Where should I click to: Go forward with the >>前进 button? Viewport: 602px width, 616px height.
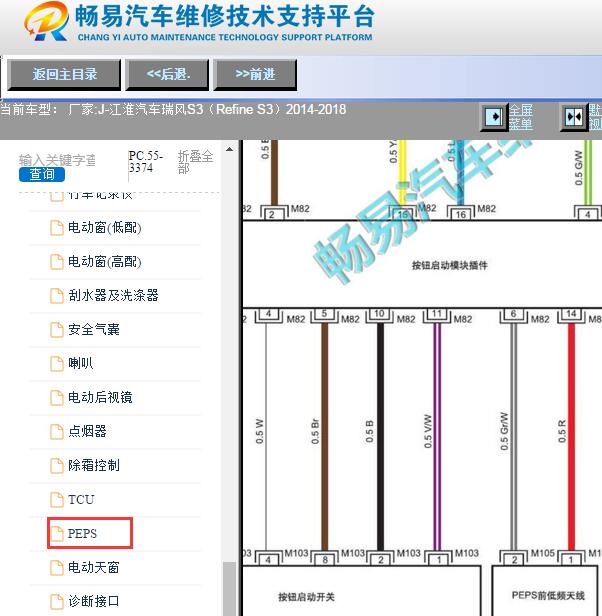255,75
